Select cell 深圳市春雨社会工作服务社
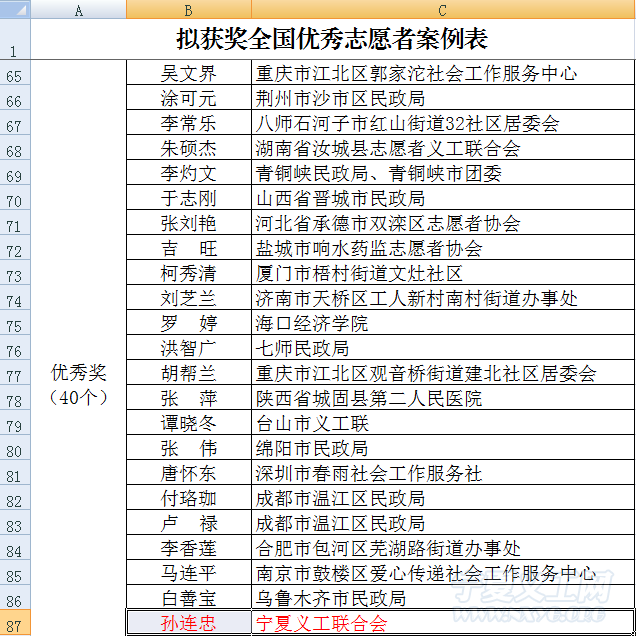The width and height of the screenshot is (636, 636). pyautogui.click(x=443, y=473)
